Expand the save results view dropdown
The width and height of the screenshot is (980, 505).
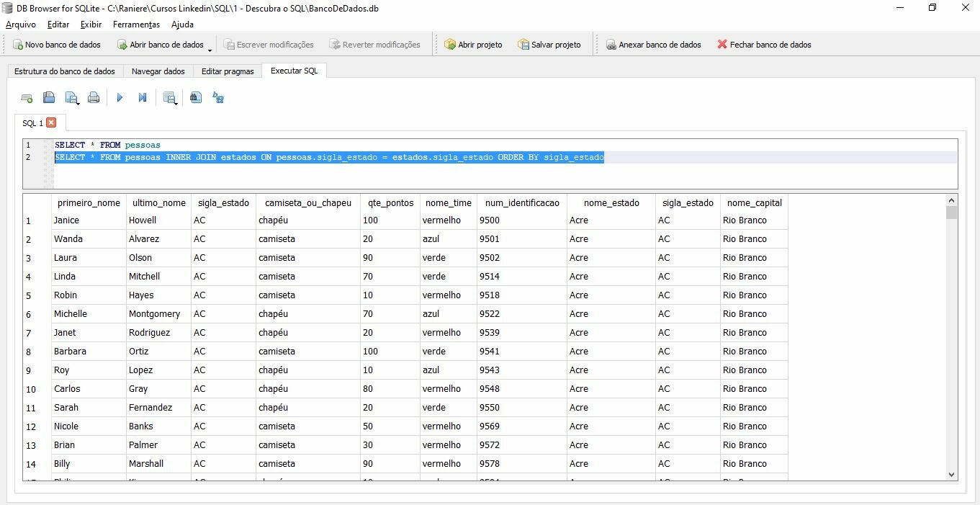pos(176,103)
